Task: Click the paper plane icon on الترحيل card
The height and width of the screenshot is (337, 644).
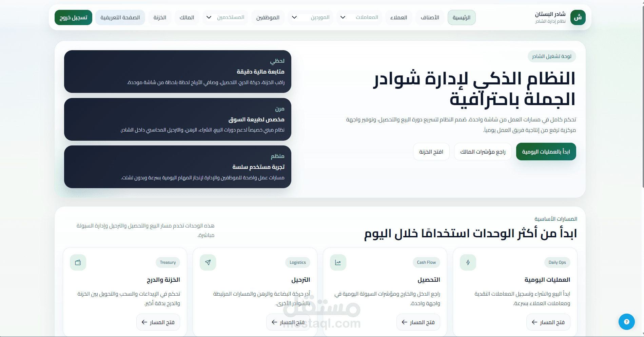Action: click(208, 262)
